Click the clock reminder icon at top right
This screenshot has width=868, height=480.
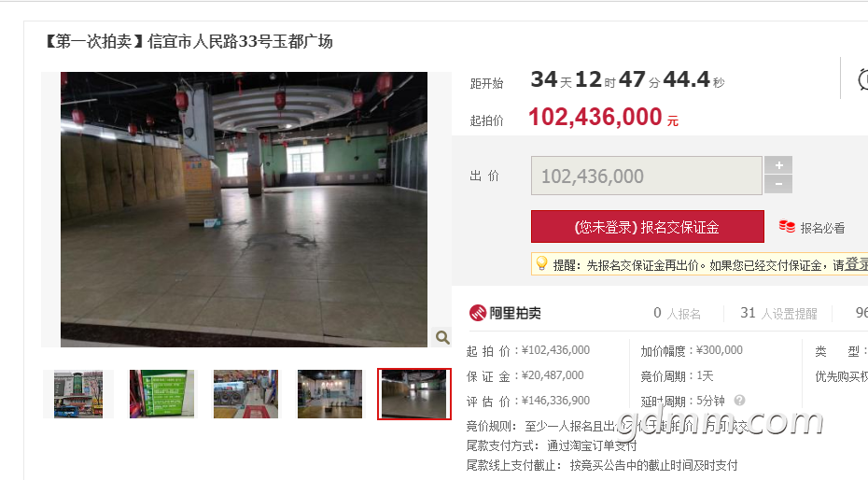pos(862,79)
